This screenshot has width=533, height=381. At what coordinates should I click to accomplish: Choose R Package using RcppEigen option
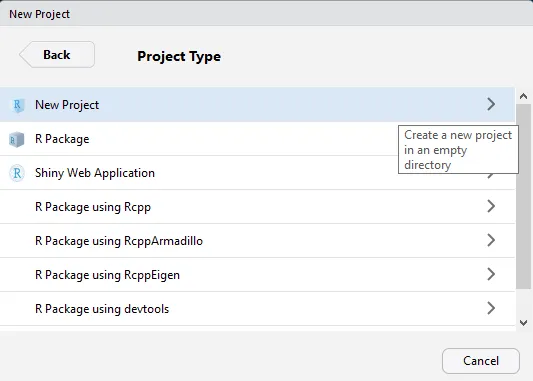point(257,275)
